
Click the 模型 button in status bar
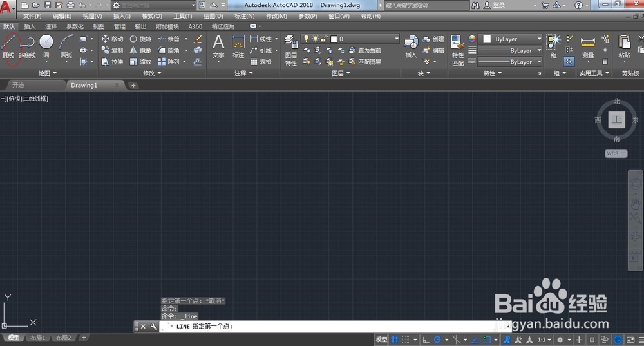tap(381, 340)
